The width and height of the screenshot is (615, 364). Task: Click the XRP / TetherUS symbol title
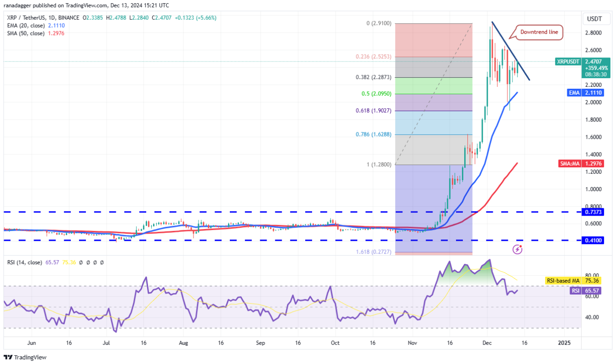tap(42, 18)
